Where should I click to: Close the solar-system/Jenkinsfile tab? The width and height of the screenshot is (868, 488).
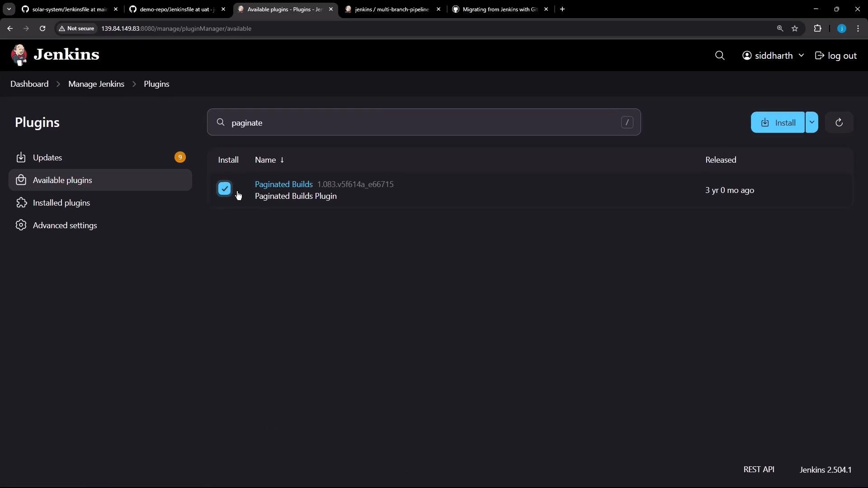coord(116,9)
